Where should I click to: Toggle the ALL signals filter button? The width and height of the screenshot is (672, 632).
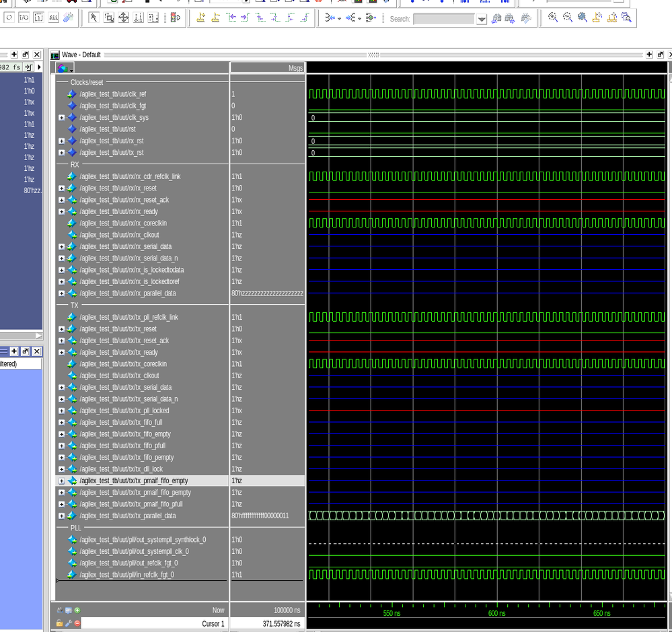pyautogui.click(x=54, y=18)
